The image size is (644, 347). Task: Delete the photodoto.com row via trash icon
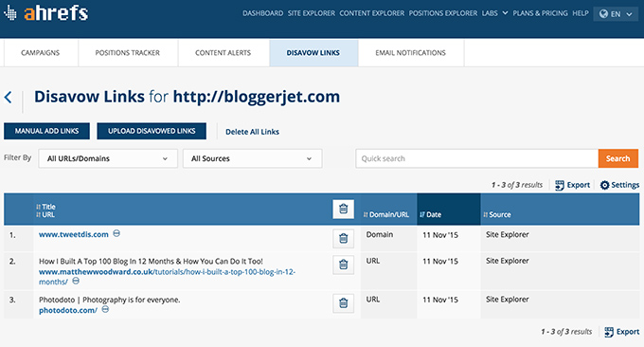point(344,303)
